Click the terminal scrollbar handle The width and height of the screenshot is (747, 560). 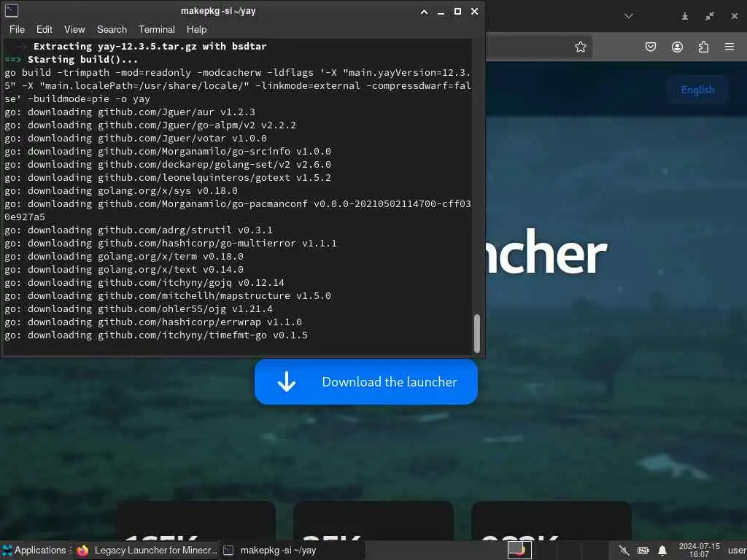477,332
